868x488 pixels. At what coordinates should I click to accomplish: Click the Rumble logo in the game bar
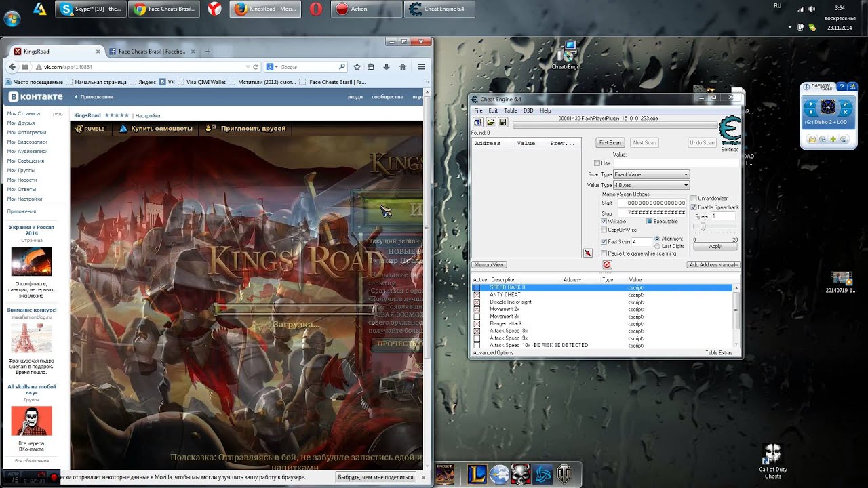tap(91, 128)
